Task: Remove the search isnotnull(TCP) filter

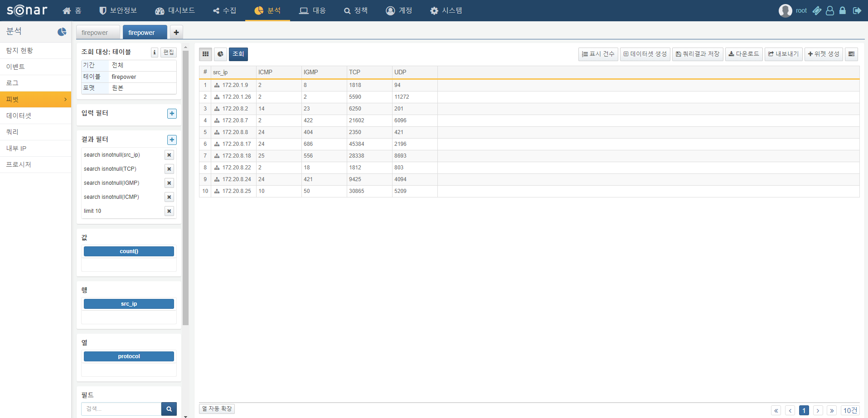Action: [169, 169]
